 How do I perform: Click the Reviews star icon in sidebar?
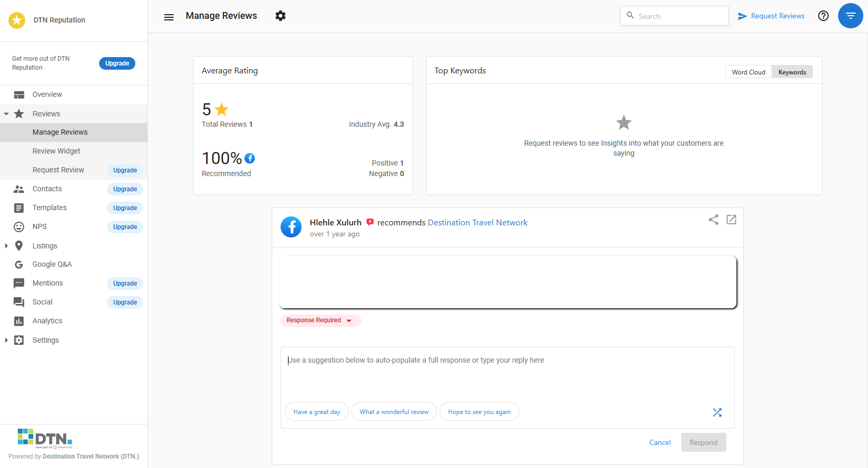(x=19, y=114)
